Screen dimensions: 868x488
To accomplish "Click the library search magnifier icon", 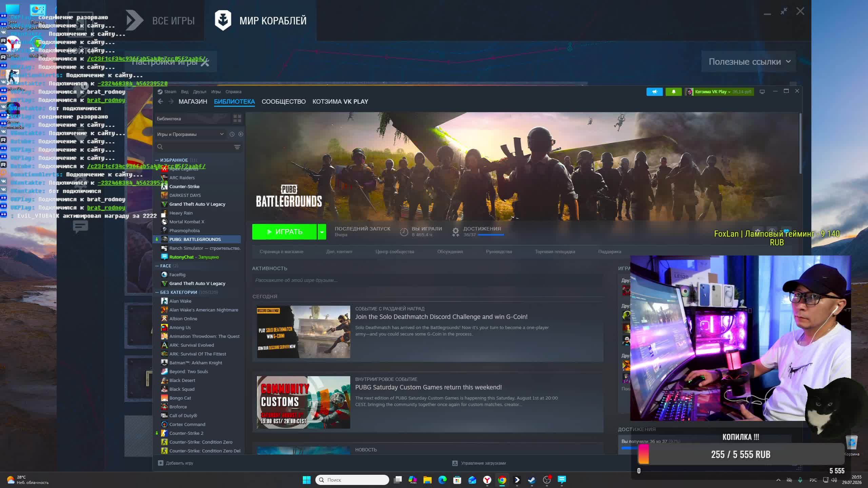I will coord(160,147).
